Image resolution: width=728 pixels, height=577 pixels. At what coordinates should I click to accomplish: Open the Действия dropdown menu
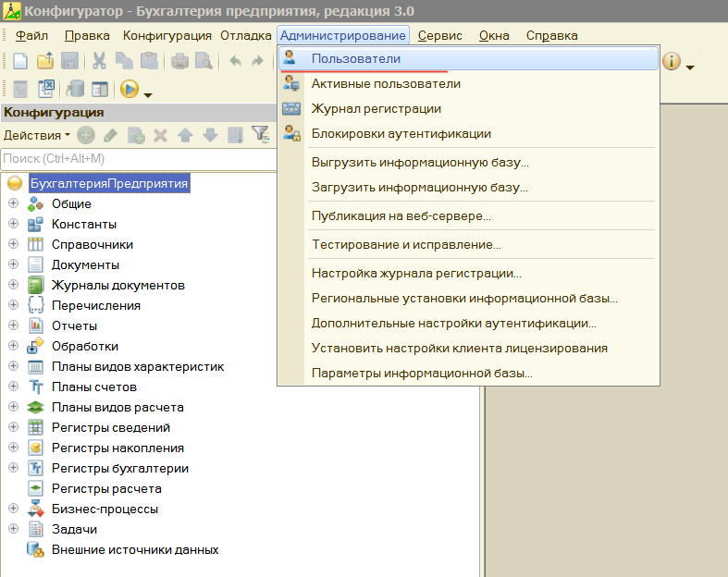[x=36, y=136]
